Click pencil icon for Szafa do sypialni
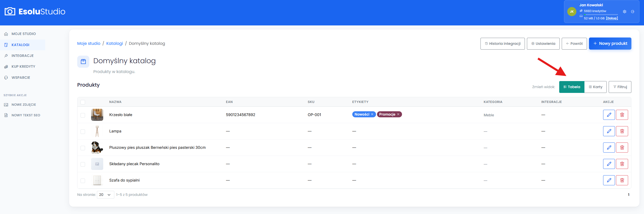Viewport: 644px width, 214px height. tap(609, 180)
